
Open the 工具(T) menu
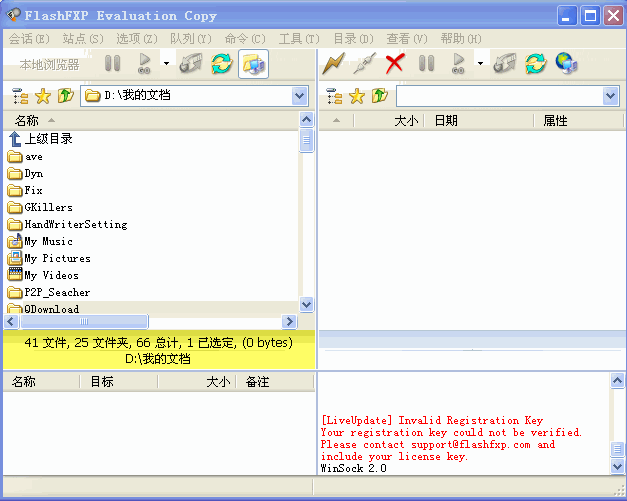point(299,39)
